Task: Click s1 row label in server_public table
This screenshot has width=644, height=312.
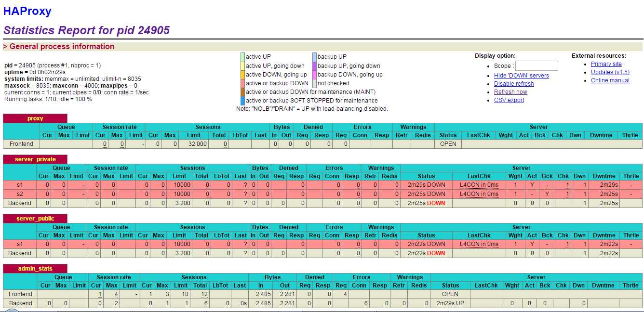Action: tap(20, 244)
